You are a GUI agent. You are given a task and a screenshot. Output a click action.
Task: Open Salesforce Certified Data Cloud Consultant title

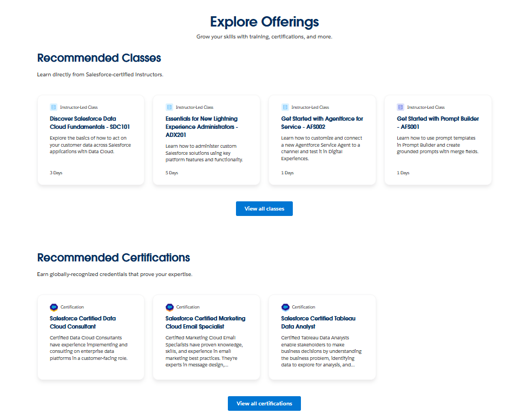point(83,323)
